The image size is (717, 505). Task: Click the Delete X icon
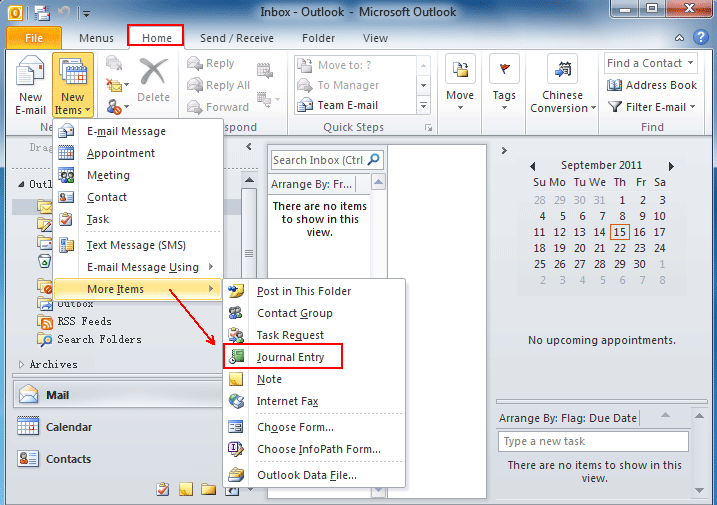tap(153, 73)
